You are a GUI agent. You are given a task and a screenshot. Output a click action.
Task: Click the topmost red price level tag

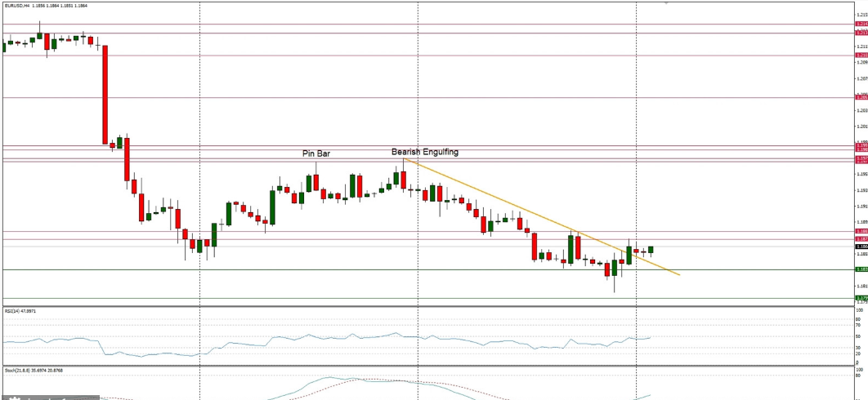click(861, 24)
